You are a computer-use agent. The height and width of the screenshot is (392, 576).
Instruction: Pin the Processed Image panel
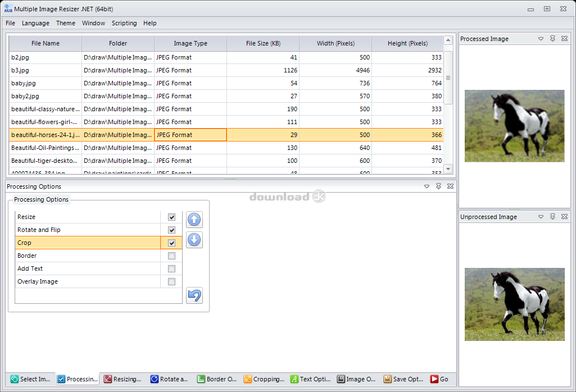552,39
